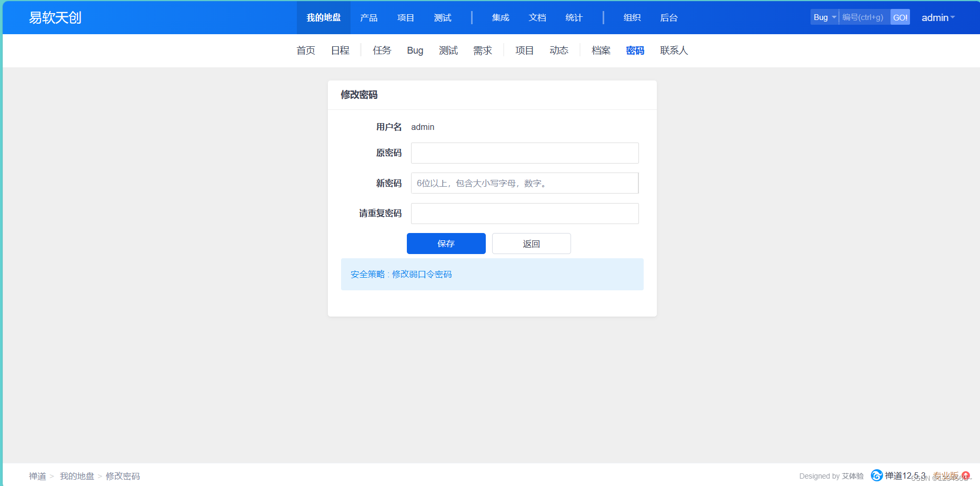Click the 安全策略 notice text

[x=401, y=274]
